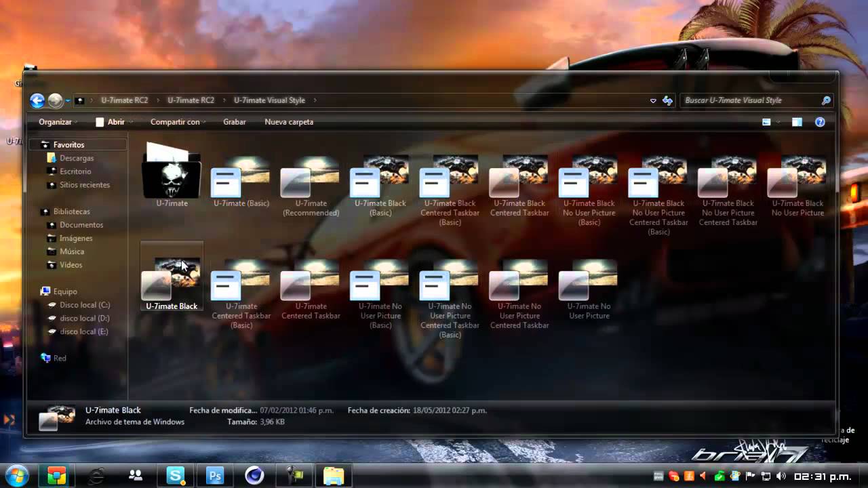Select U-7imate Centered Taskbar (Basic) theme
Image resolution: width=868 pixels, height=488 pixels.
tap(241, 293)
